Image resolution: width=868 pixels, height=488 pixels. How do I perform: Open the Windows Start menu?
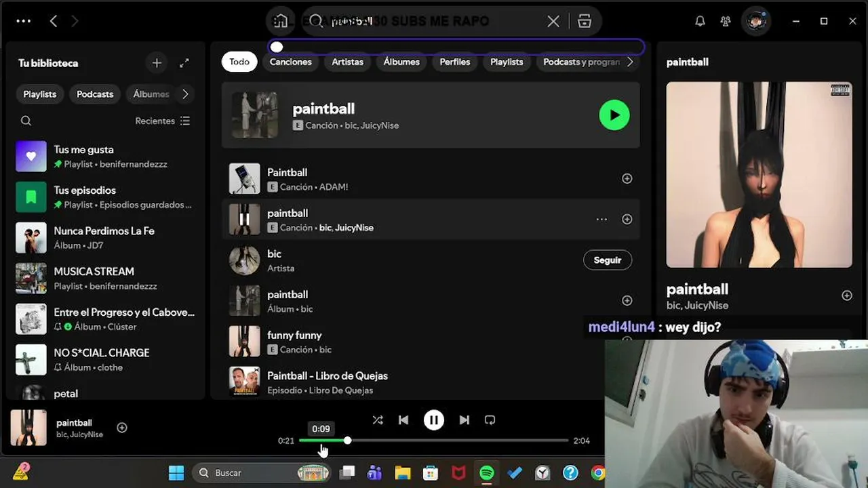176,472
